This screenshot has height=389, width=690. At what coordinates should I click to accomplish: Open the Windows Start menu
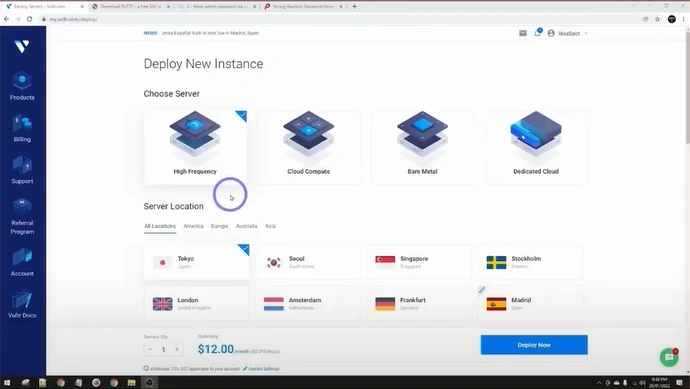click(x=7, y=383)
